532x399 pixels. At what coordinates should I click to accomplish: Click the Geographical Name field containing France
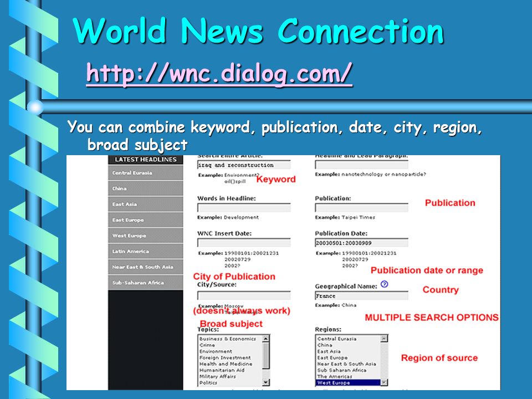(x=361, y=295)
